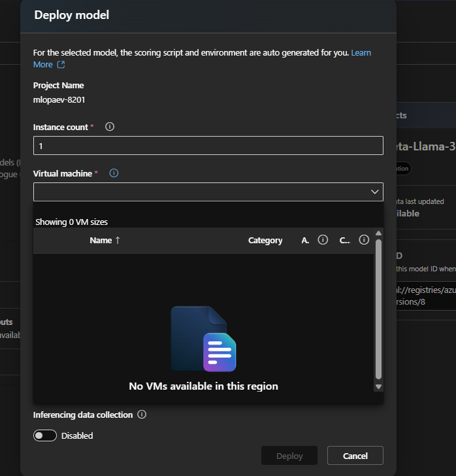Image resolution: width=456 pixels, height=476 pixels.
Task: Click the VM list scrollbar down arrow
Action: click(378, 387)
